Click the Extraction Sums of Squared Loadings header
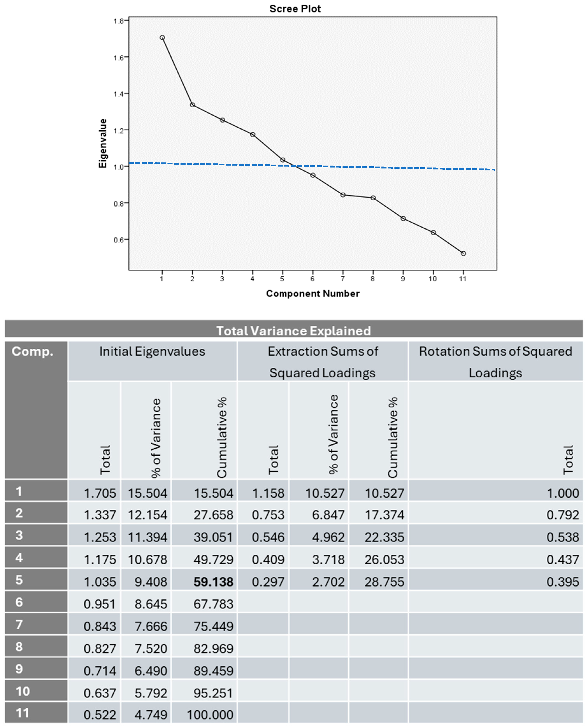Image resolution: width=588 pixels, height=728 pixels. (x=322, y=362)
